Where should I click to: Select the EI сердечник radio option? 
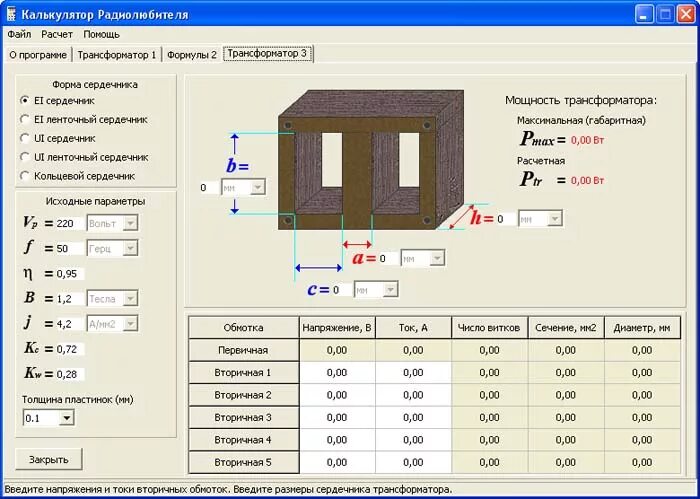coord(58,101)
